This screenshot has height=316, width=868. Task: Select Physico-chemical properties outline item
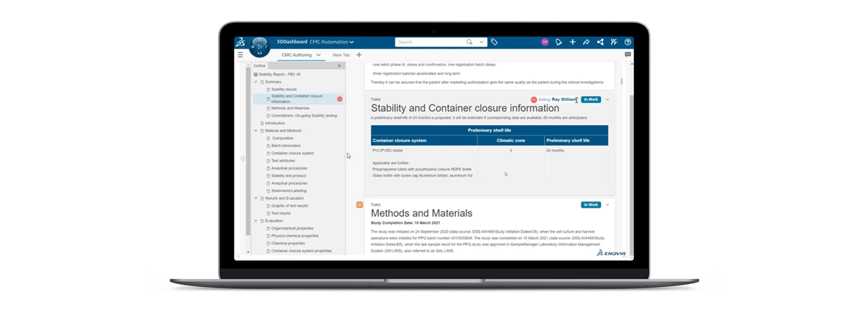coord(295,236)
